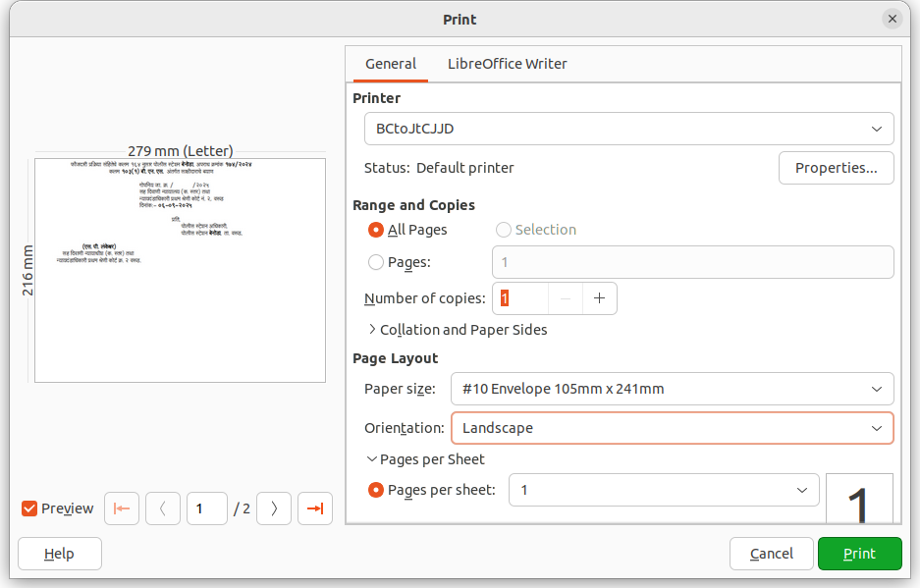Jump to last preview page
The height and width of the screenshot is (588, 920).
(x=314, y=508)
